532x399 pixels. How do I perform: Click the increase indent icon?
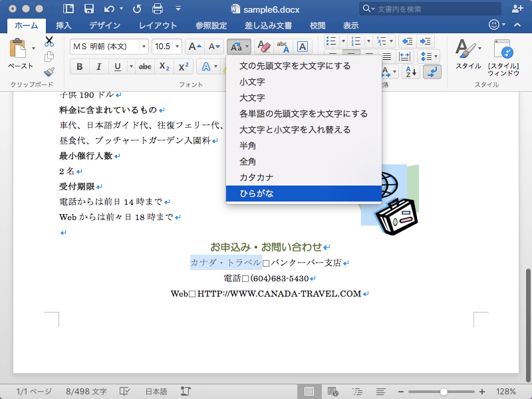point(425,41)
